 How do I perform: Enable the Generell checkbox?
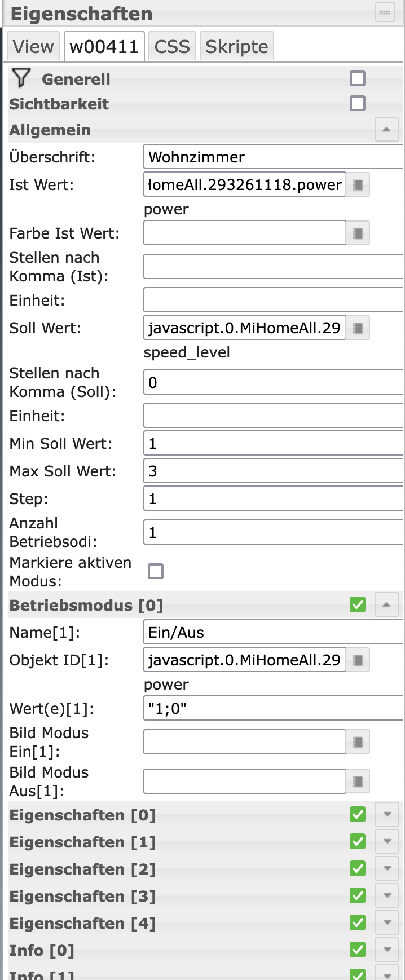click(x=358, y=78)
